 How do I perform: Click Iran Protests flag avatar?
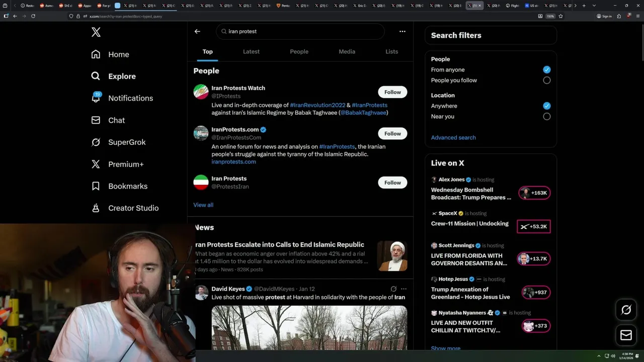pos(201,183)
